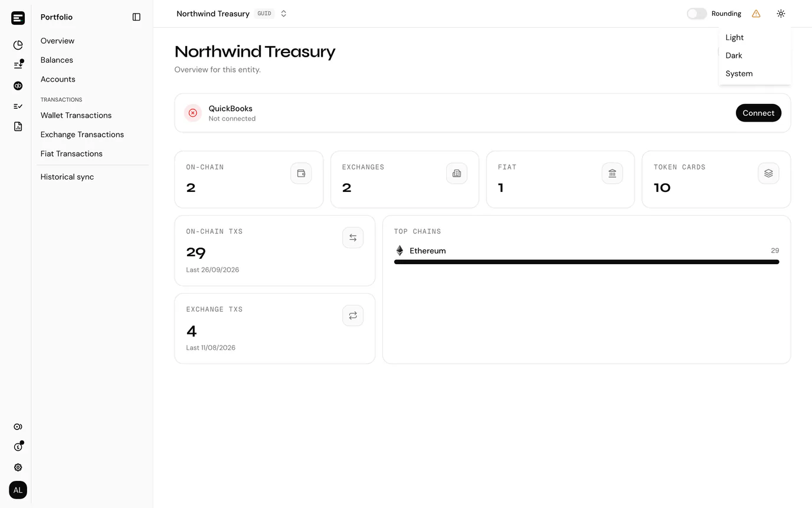
Task: Select Dark theme option
Action: pos(755,56)
